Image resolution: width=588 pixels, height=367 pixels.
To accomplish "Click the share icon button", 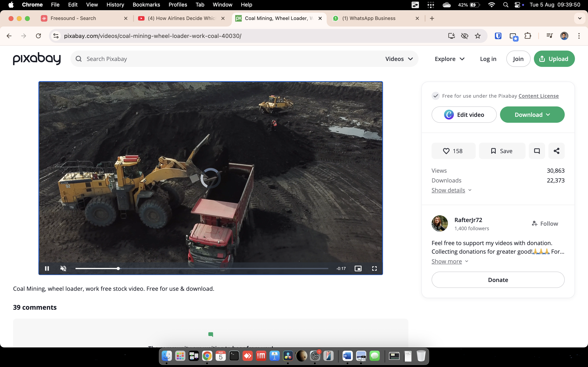I will pyautogui.click(x=556, y=151).
